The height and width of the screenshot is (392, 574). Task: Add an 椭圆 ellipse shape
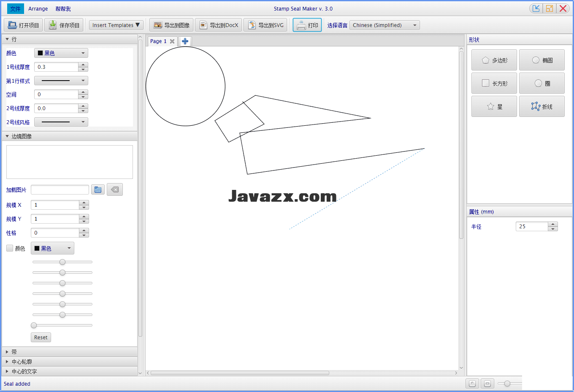[542, 60]
